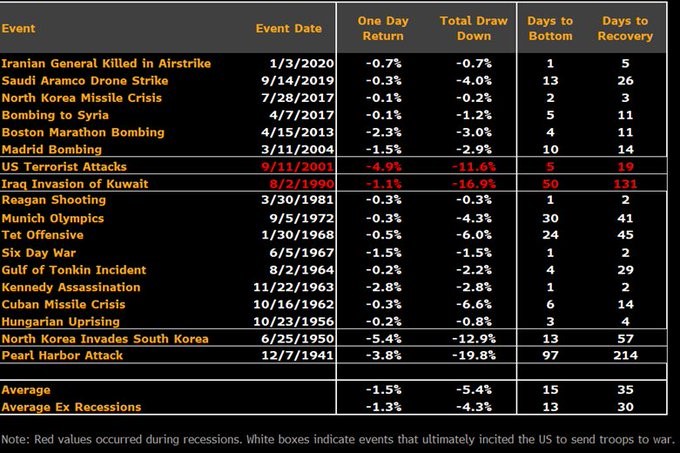Click the Days to Recovery header

(626, 28)
